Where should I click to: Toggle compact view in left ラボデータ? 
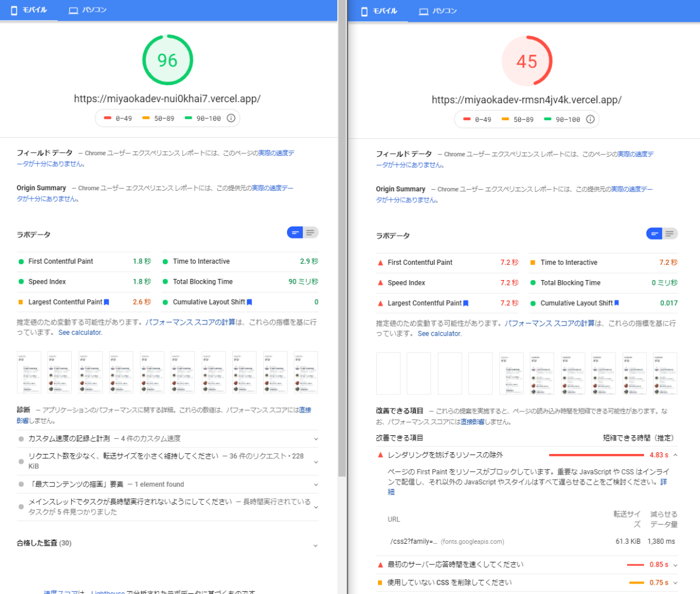point(295,232)
